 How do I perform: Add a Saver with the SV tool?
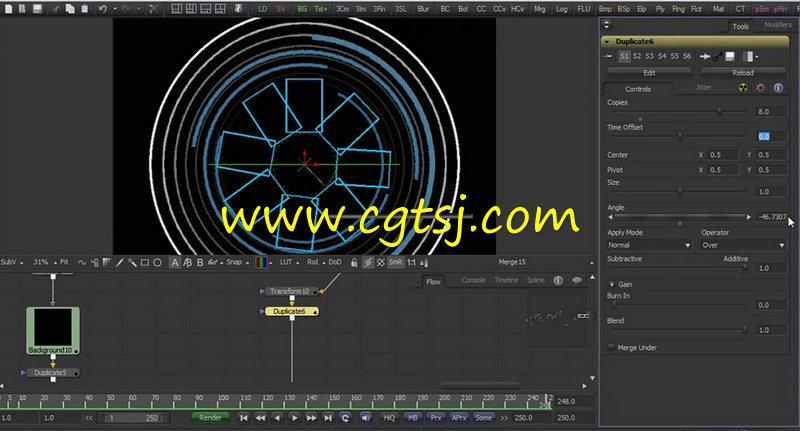(281, 9)
